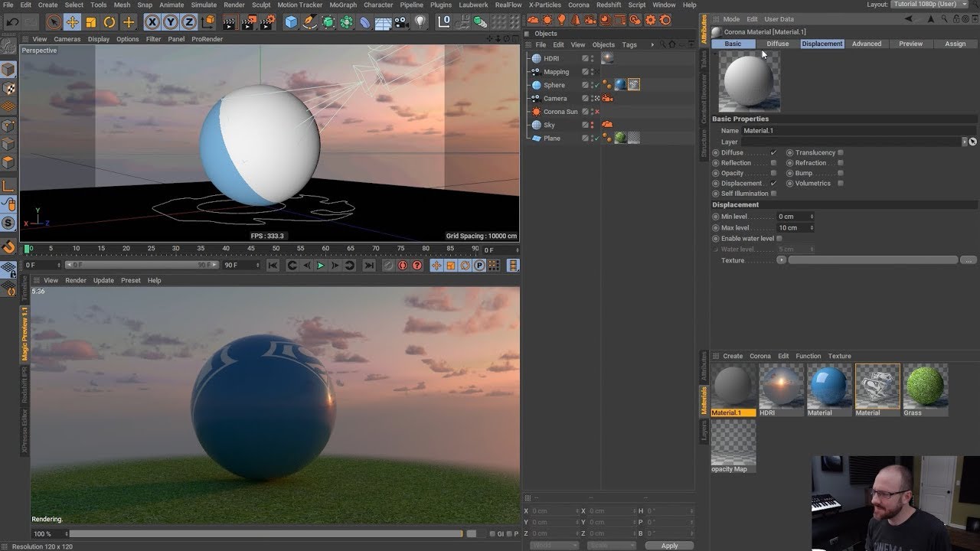Select Corona Sun in object list
The width and height of the screenshot is (980, 551).
(560, 112)
